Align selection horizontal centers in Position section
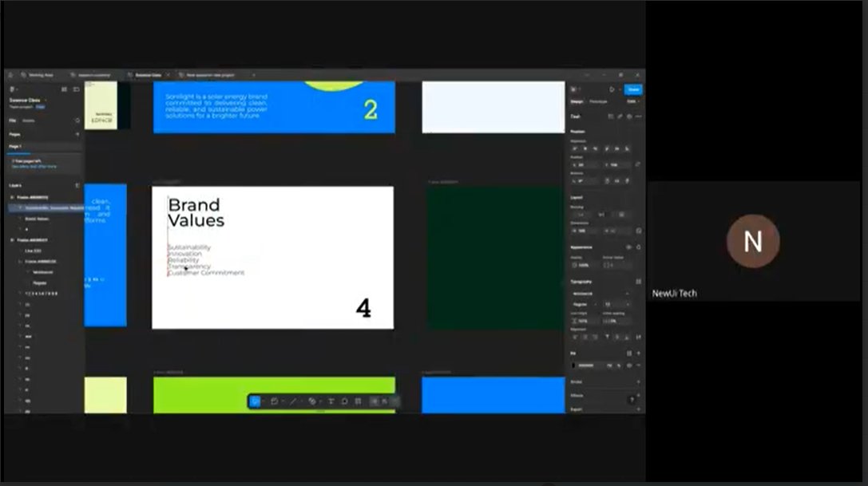Screen dimensions: 868x486 coord(585,149)
